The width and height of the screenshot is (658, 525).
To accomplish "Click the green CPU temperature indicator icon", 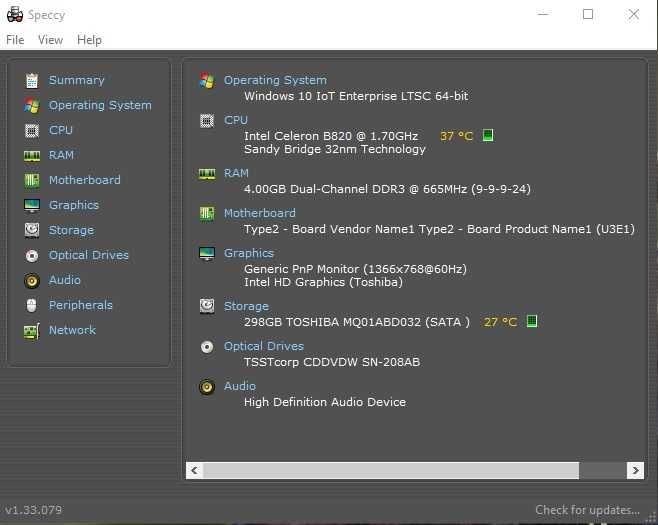I will tap(488, 136).
